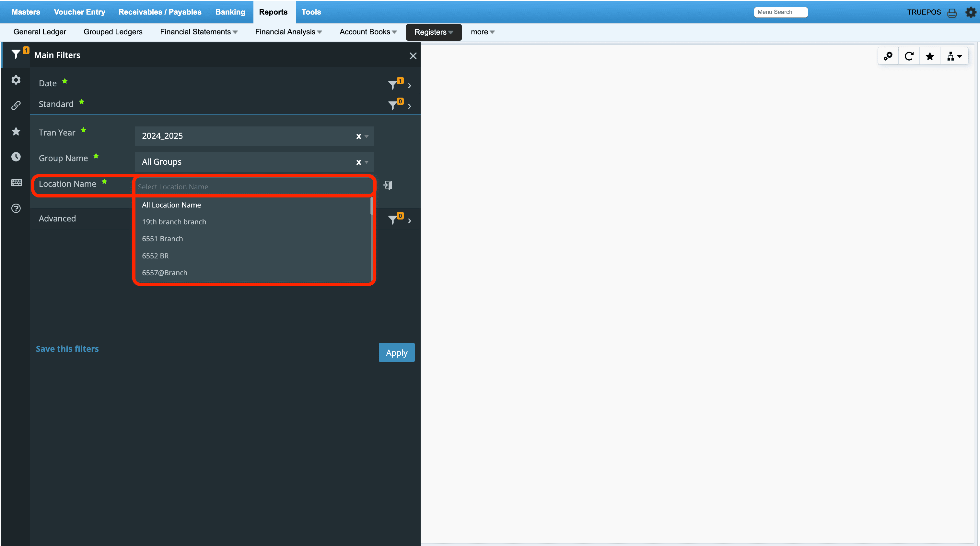
Task: Click the printer icon beside TRUEPOS
Action: 952,13
